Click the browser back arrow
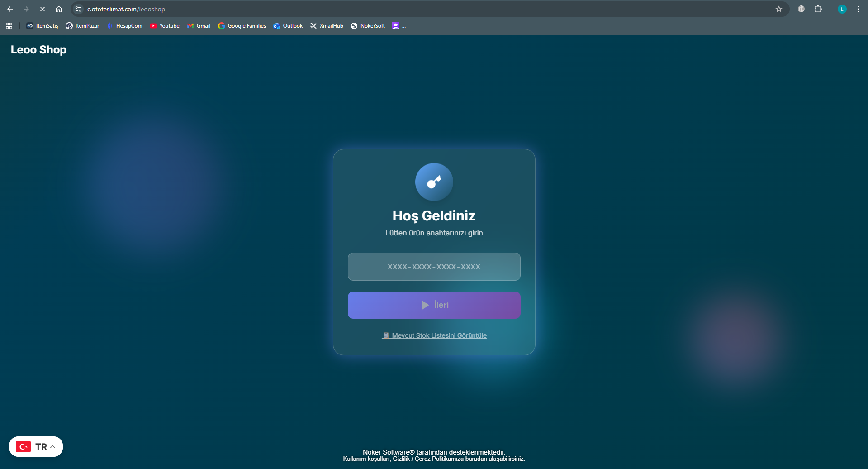The image size is (868, 469). click(10, 9)
